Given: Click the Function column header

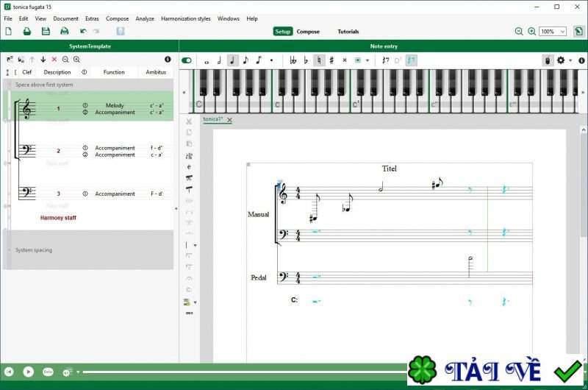Looking at the screenshot, I should [114, 72].
